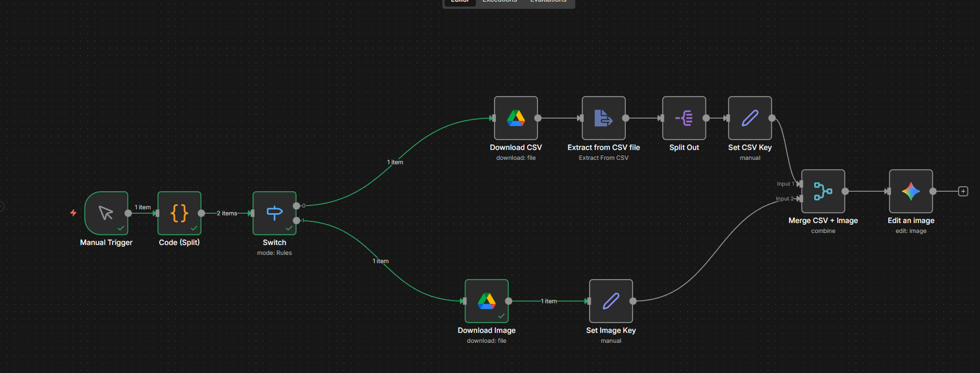Click the red lightning trigger icon
The image size is (980, 373).
[73, 213]
